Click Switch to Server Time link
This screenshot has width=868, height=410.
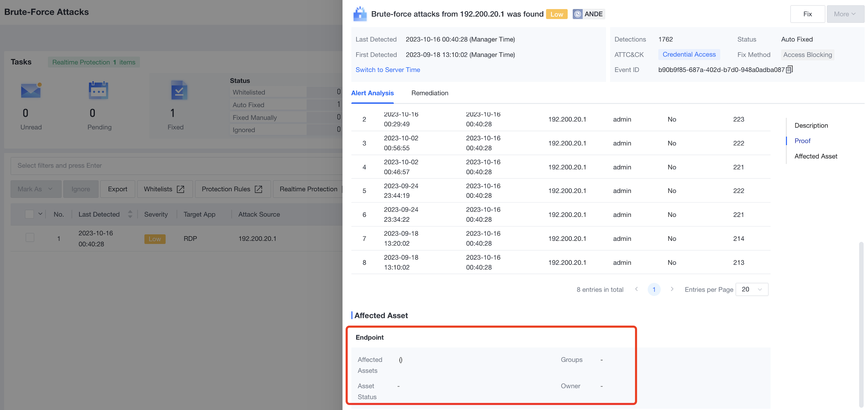point(388,70)
